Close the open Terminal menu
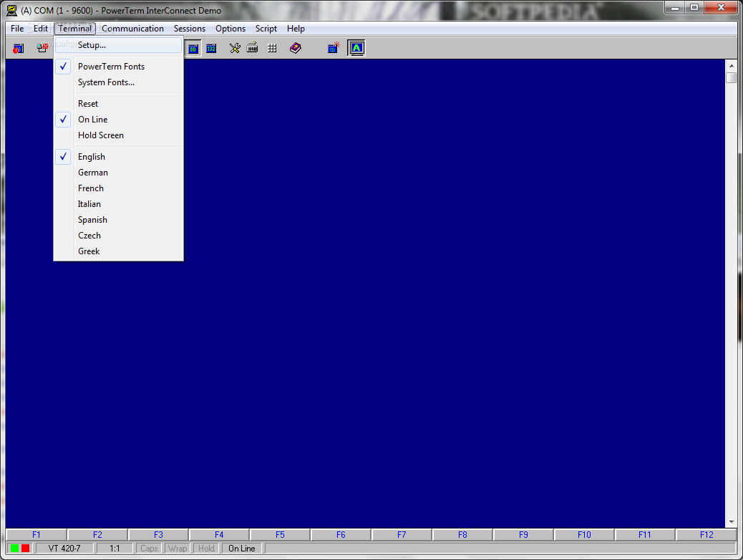 point(75,29)
